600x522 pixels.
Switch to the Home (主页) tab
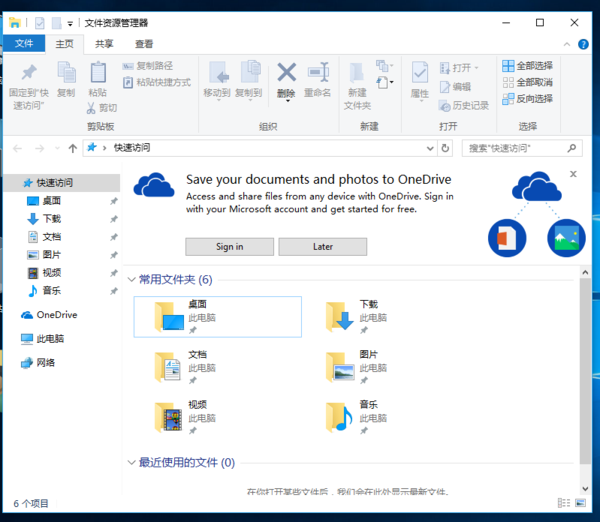tap(64, 44)
